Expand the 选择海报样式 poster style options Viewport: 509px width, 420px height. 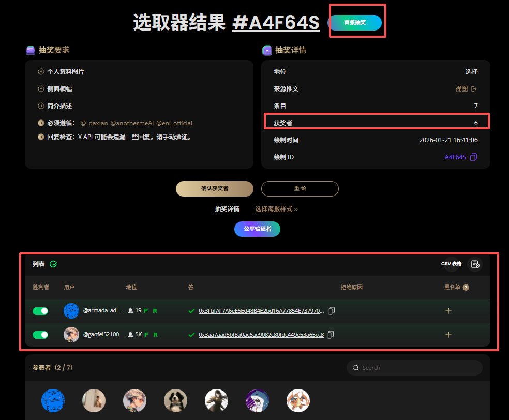point(276,210)
